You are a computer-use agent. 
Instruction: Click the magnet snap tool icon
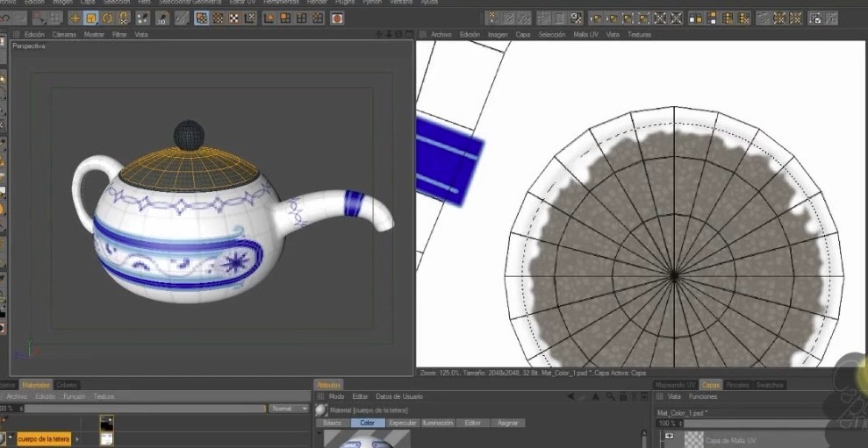(124, 18)
